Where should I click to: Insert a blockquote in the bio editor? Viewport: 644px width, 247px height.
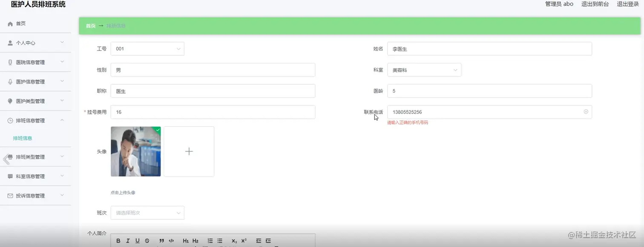(x=161, y=241)
